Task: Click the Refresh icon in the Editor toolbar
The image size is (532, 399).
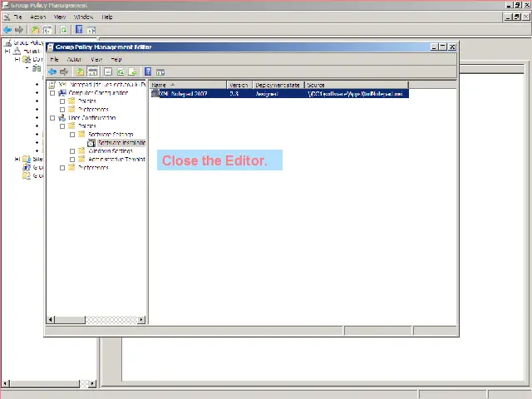Action: click(x=121, y=72)
